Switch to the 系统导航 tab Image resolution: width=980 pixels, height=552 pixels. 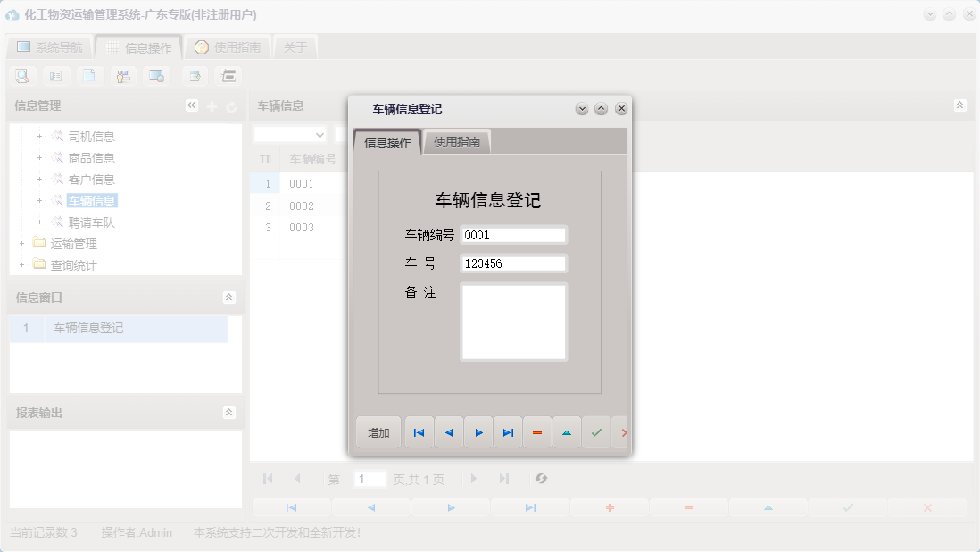[x=50, y=46]
